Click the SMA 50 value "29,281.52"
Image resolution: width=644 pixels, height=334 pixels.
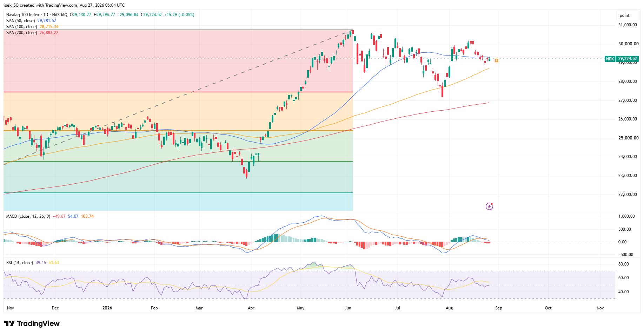pyautogui.click(x=47, y=21)
